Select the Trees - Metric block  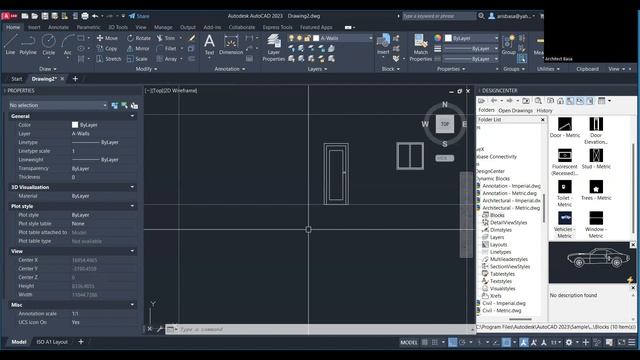[596, 190]
